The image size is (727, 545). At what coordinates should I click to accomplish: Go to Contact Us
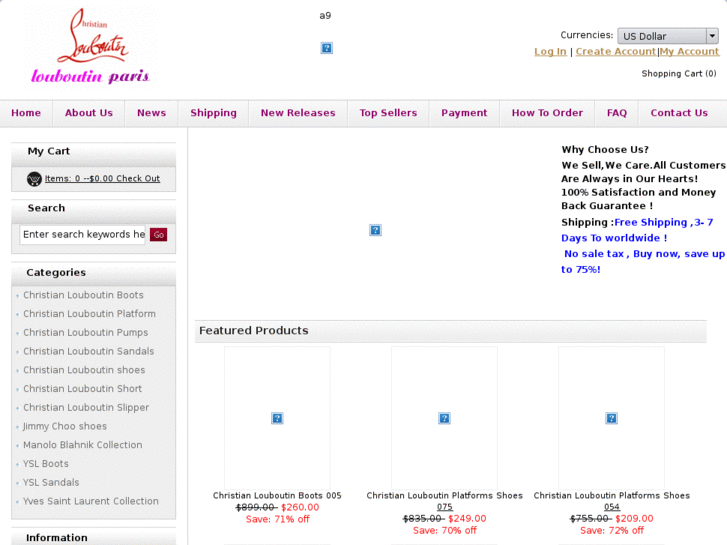point(679,113)
